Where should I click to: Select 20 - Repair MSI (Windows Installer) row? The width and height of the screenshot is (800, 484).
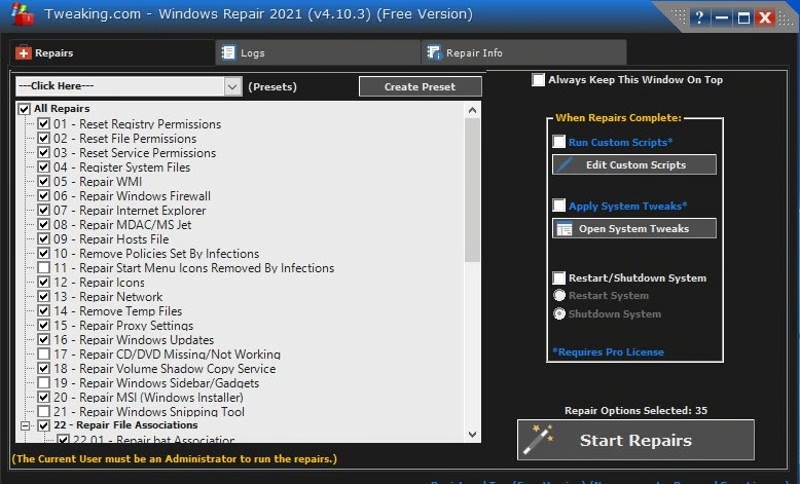tap(148, 397)
